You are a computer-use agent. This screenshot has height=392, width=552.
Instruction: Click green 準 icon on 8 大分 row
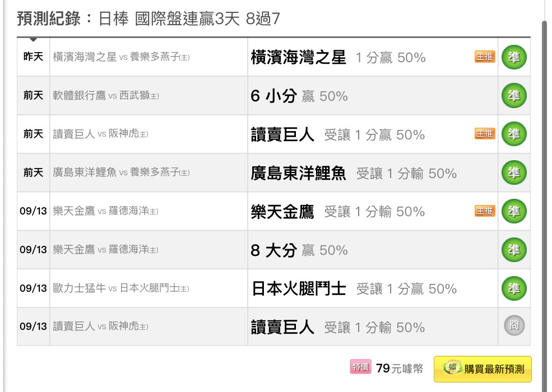(514, 250)
